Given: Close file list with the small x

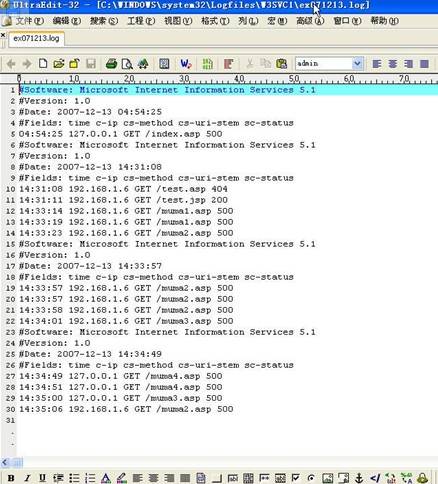Looking at the screenshot, I should pos(3,35).
